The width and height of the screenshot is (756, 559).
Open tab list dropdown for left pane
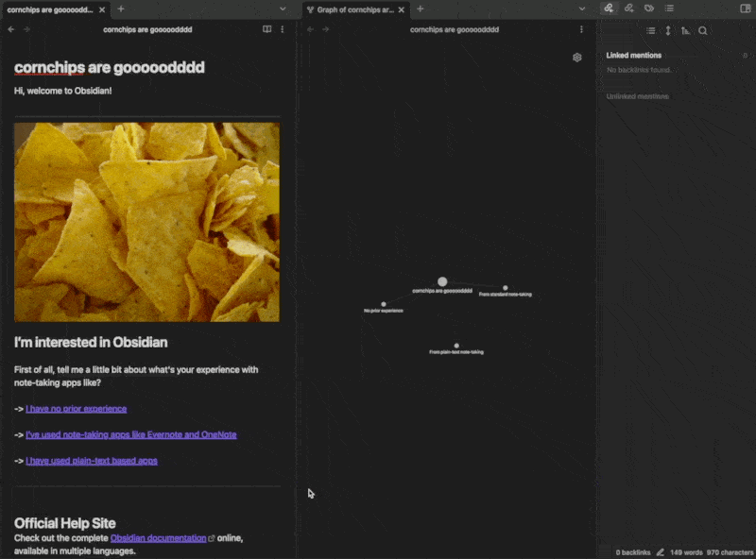[x=283, y=8]
